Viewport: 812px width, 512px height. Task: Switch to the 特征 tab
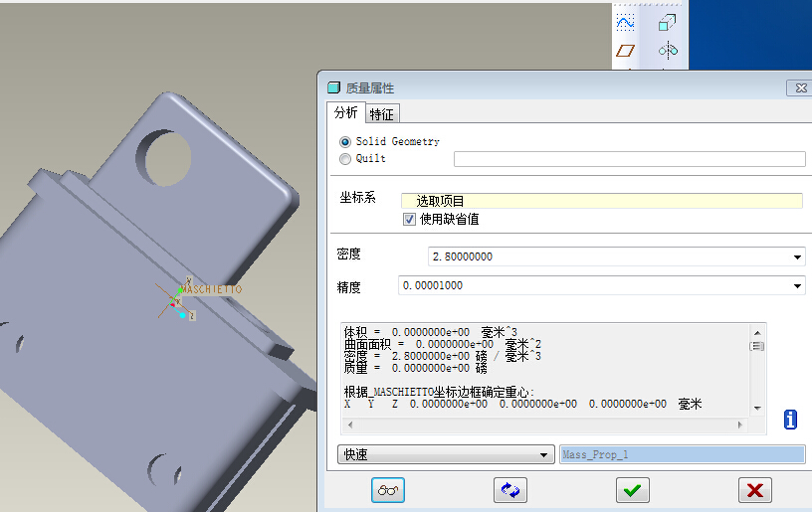pos(382,114)
